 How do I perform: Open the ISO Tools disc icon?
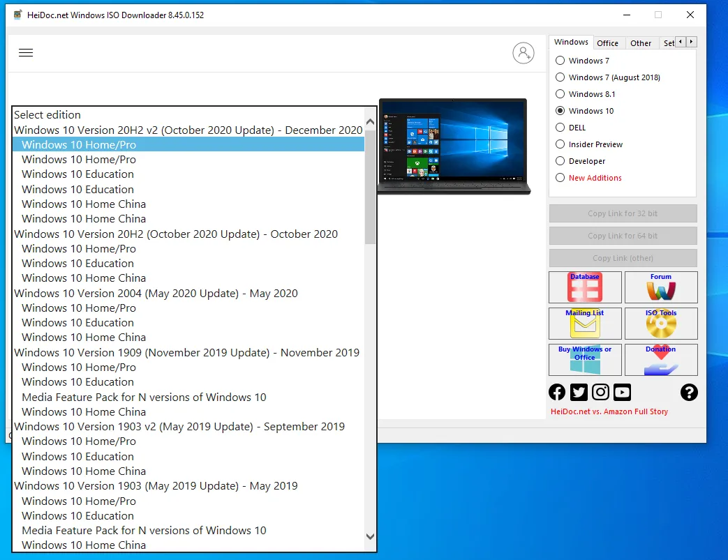tap(661, 324)
